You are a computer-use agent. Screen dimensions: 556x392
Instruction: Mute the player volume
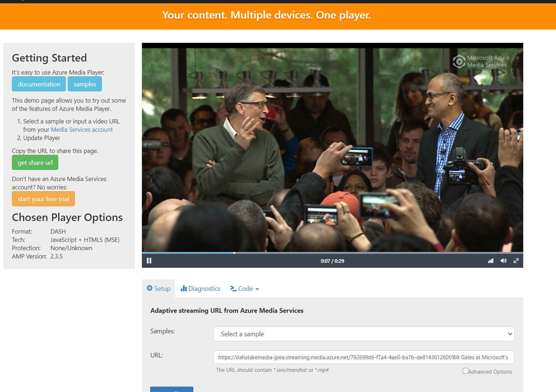tap(503, 261)
